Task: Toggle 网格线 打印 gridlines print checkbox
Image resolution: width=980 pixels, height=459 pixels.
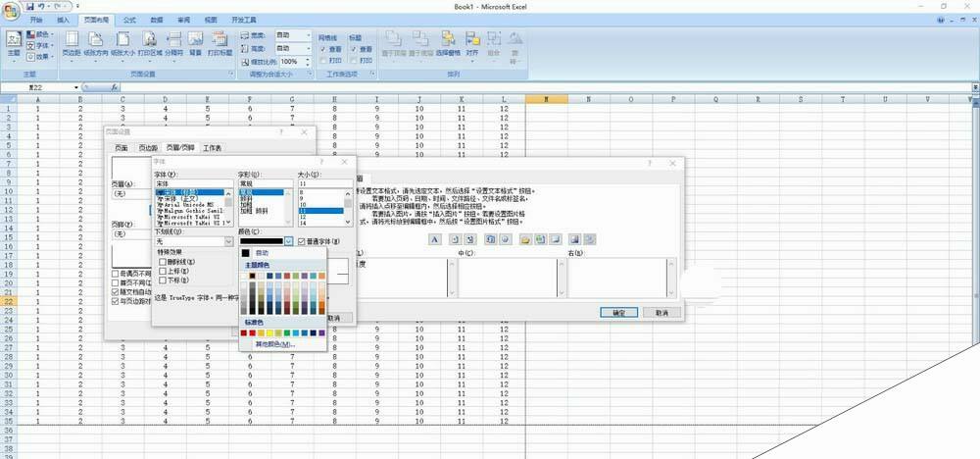Action: pyautogui.click(x=322, y=60)
